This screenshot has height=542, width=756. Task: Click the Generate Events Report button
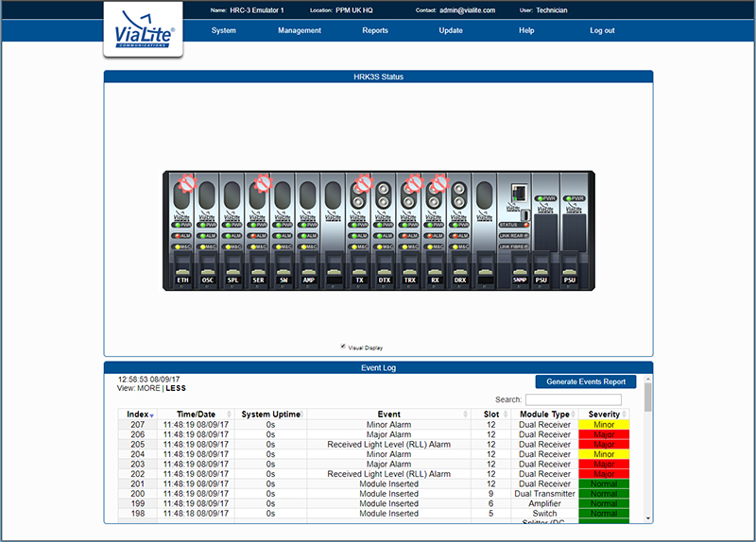click(x=586, y=381)
